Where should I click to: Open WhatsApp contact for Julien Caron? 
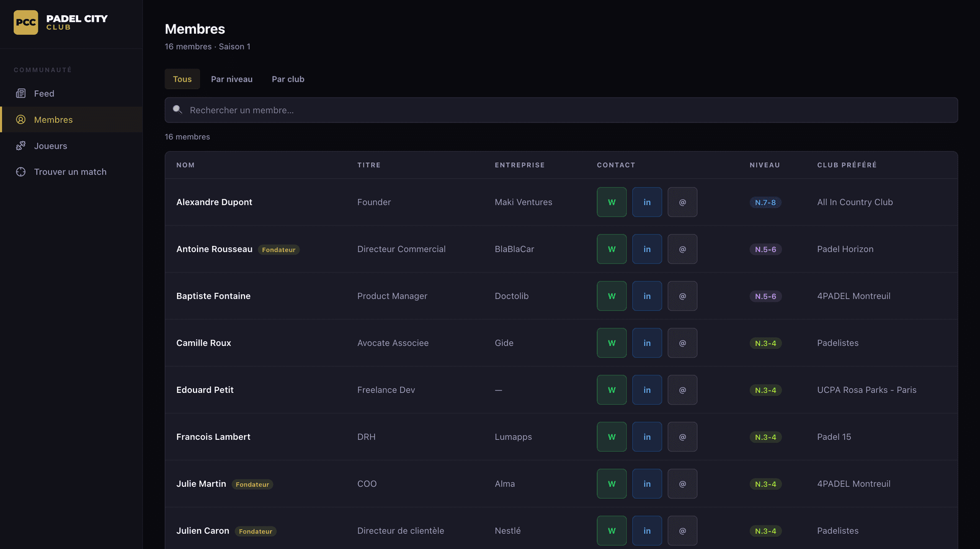[611, 531]
